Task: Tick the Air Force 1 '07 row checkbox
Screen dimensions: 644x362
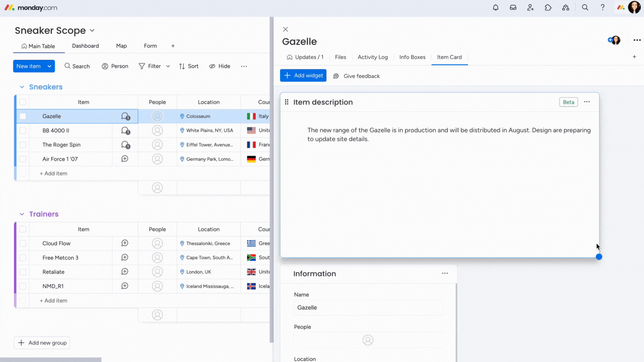Action: (23, 159)
